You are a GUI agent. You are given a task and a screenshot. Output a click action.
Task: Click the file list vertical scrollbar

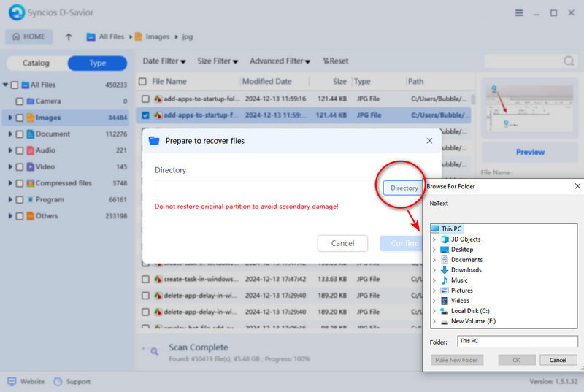click(x=473, y=99)
